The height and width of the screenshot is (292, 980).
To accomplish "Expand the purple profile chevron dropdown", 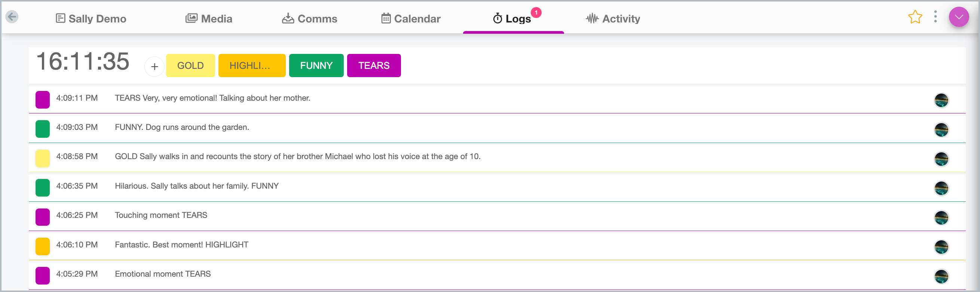I will [959, 17].
